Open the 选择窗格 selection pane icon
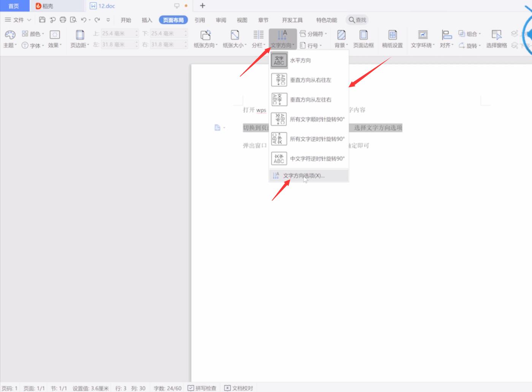Image resolution: width=532 pixels, height=392 pixels. 497,39
